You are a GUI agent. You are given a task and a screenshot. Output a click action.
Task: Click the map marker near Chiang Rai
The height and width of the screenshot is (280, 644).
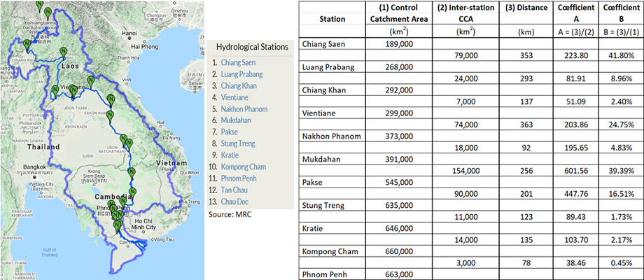[27, 44]
